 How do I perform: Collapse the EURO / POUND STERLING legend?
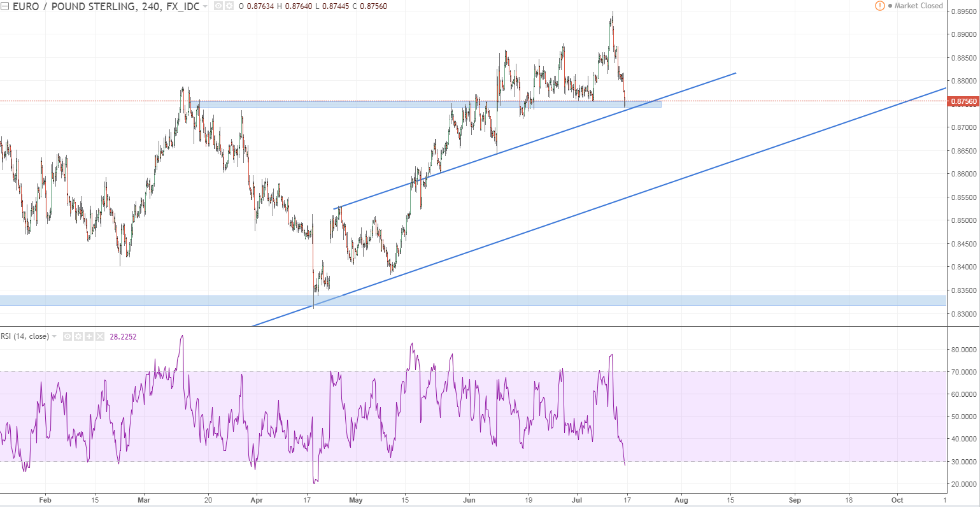[5, 6]
